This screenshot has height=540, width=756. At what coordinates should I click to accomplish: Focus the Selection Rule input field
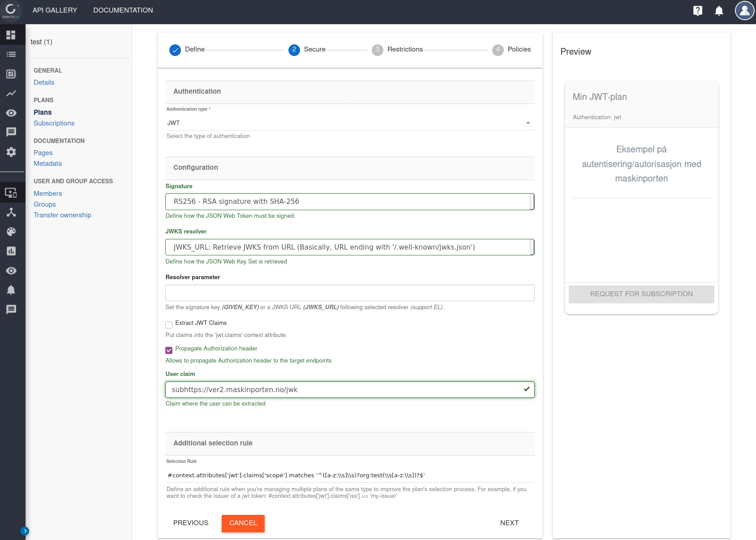pyautogui.click(x=350, y=475)
